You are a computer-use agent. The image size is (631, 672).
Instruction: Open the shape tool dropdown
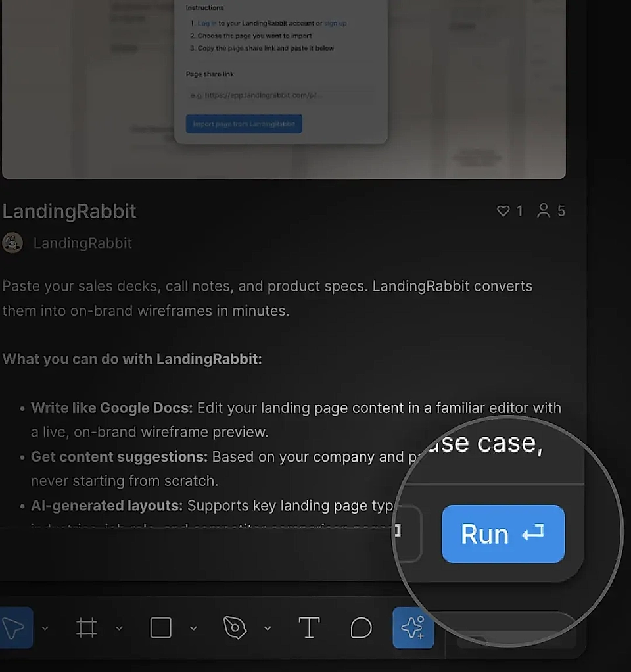coord(194,628)
